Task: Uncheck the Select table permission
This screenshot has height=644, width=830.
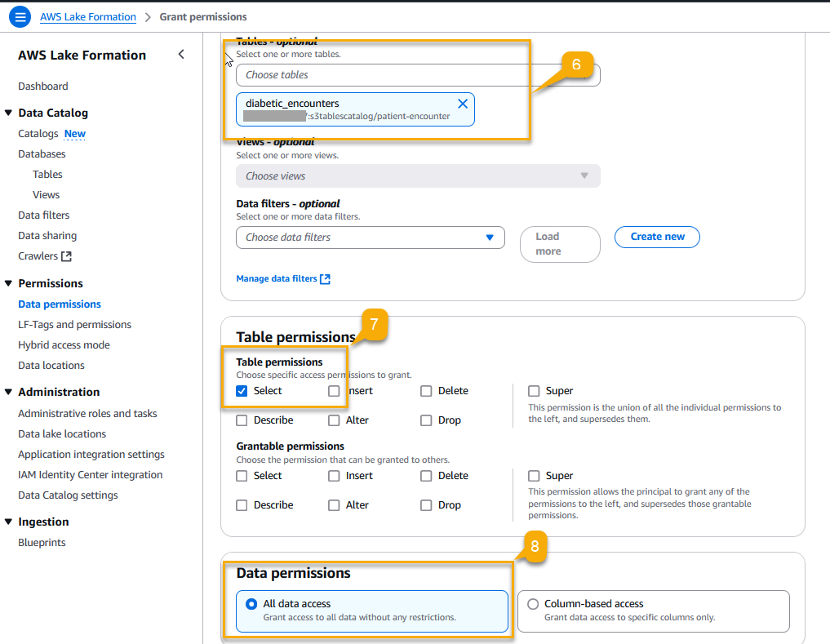Action: click(241, 390)
